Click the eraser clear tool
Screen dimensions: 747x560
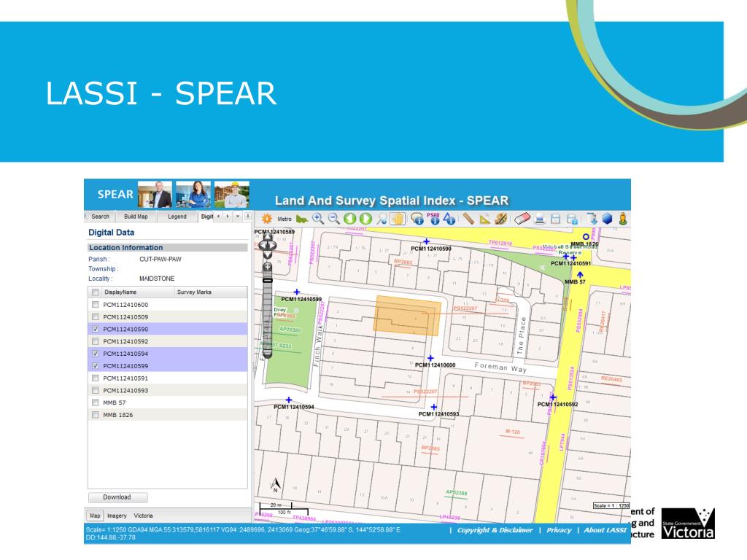coord(522,219)
